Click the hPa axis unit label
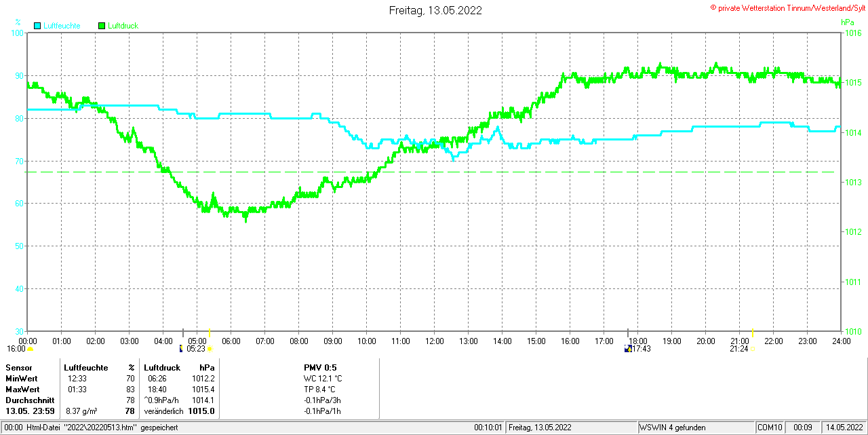The image size is (868, 435). [847, 22]
